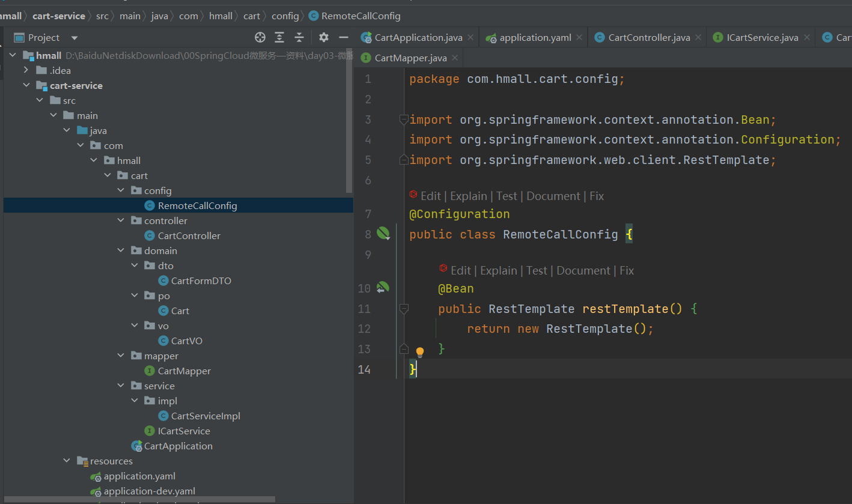The width and height of the screenshot is (852, 504).
Task: Collapse the service package
Action: point(121,386)
